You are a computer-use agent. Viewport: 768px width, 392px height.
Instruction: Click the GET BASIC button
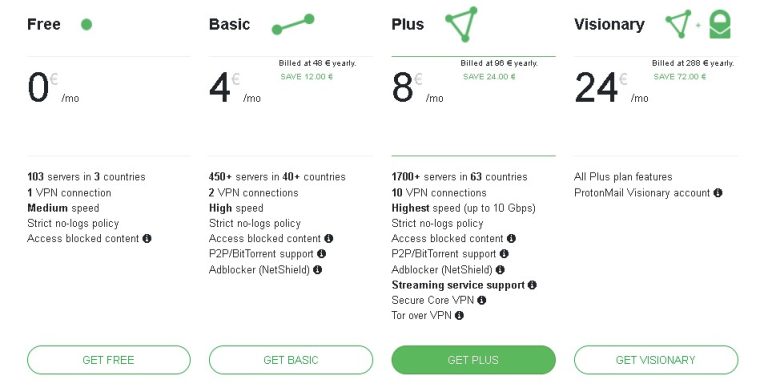pos(291,360)
